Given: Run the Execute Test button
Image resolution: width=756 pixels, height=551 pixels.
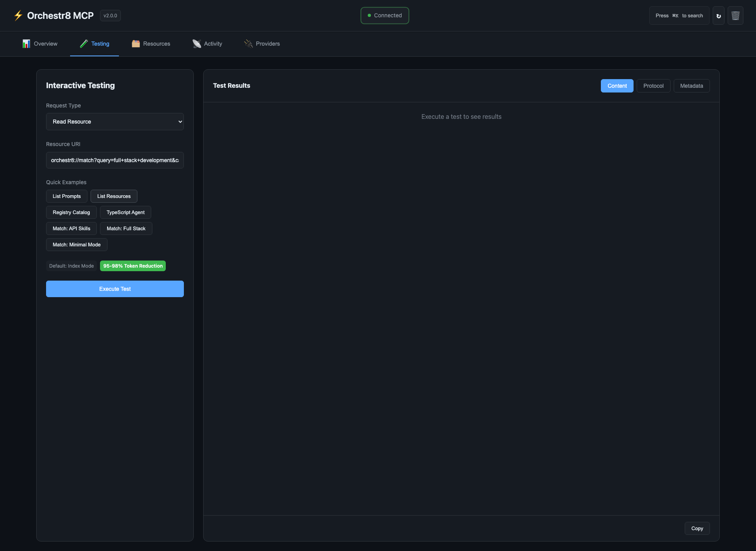Looking at the screenshot, I should coord(115,289).
